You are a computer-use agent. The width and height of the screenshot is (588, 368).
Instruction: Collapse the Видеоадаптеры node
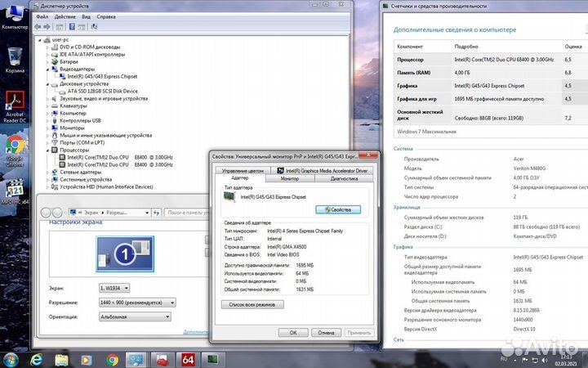(47, 69)
